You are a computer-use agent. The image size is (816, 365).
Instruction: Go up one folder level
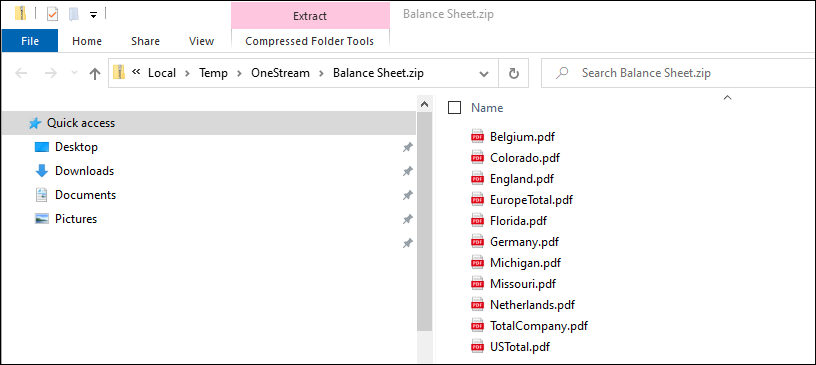pyautogui.click(x=95, y=73)
